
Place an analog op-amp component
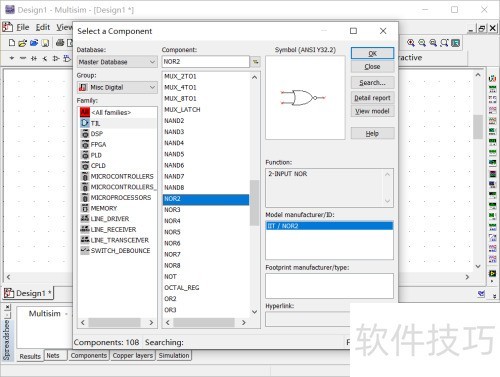(x=56, y=58)
